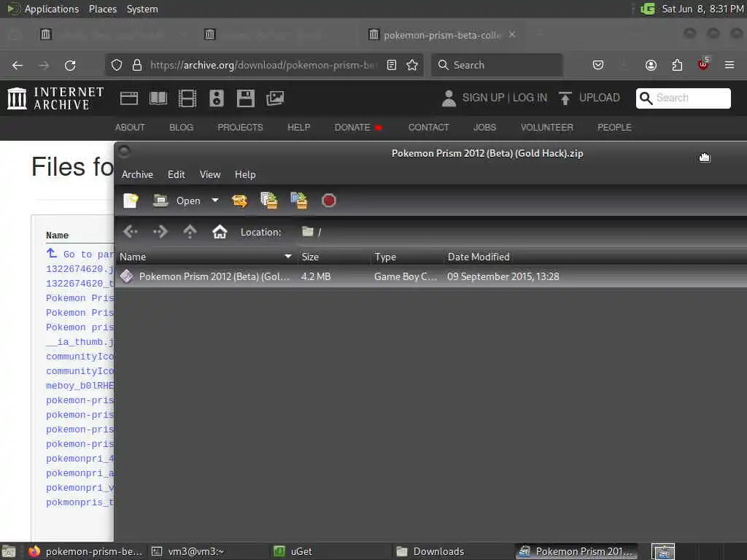Click the Firefox back arrow
747x560 pixels.
(x=18, y=65)
